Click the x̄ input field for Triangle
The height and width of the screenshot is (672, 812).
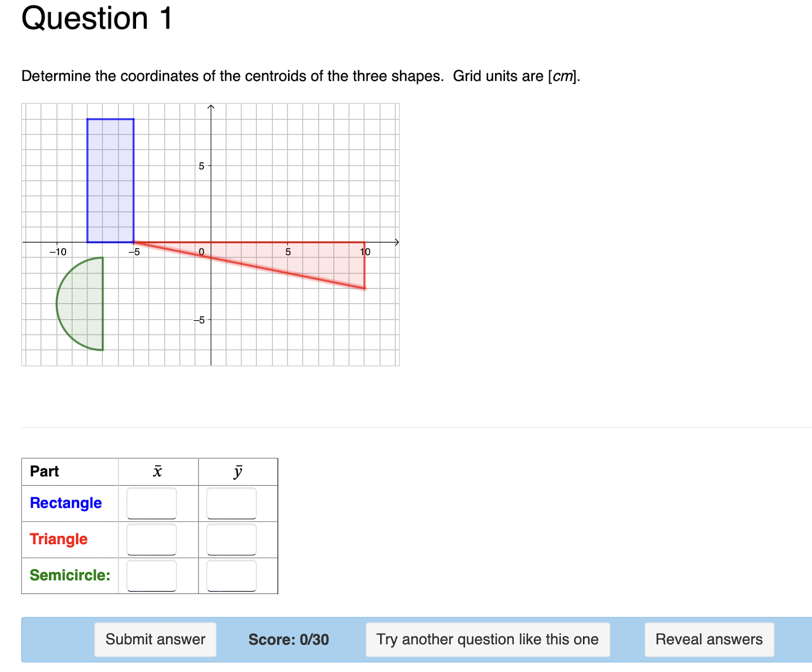[151, 539]
